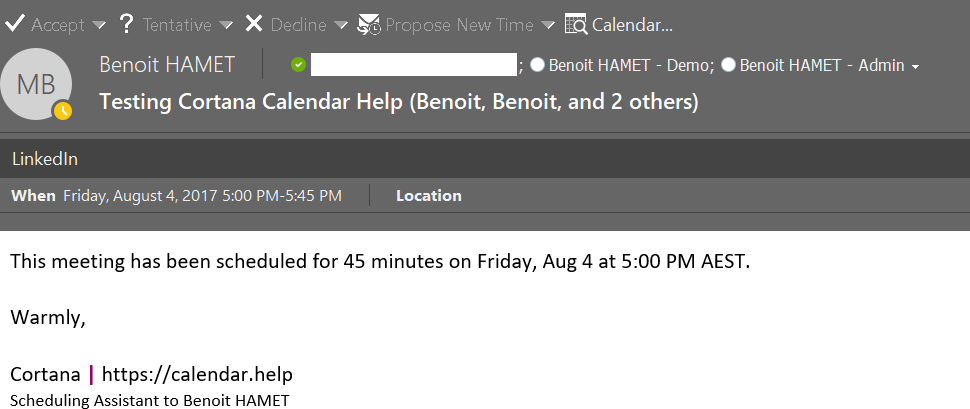Click the Benoit HAMET sender name
The image size is (970, 409).
click(x=167, y=66)
